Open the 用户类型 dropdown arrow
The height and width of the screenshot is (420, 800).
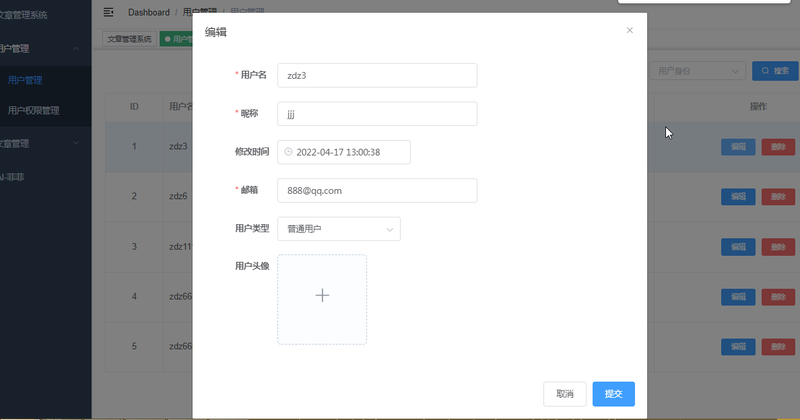click(389, 229)
